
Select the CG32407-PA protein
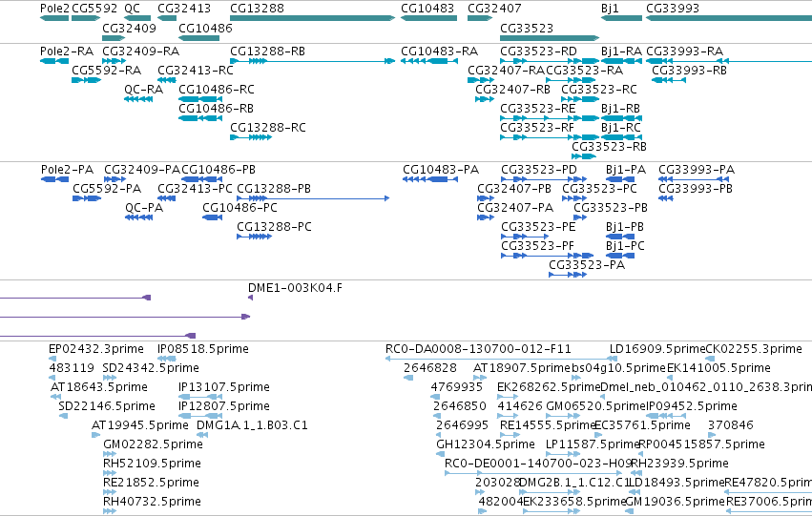486,217
